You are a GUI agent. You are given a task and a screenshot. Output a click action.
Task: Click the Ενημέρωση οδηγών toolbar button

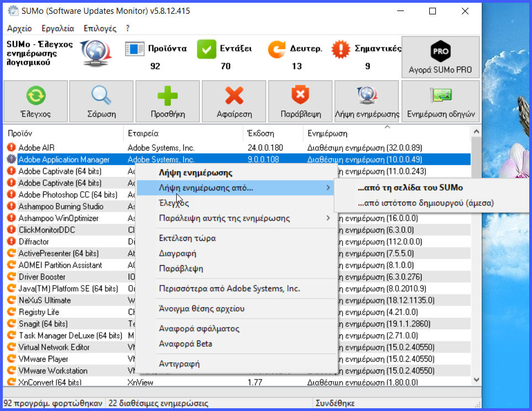(440, 101)
